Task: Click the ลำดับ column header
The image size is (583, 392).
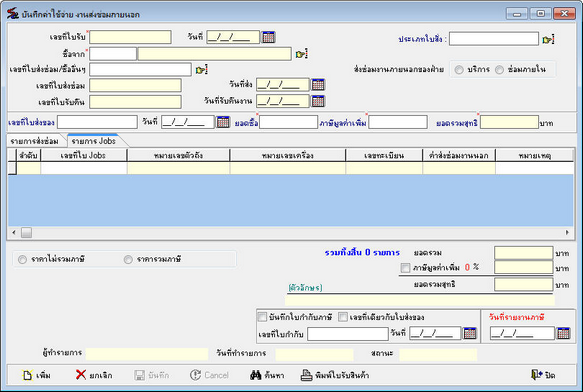Action: [x=29, y=155]
